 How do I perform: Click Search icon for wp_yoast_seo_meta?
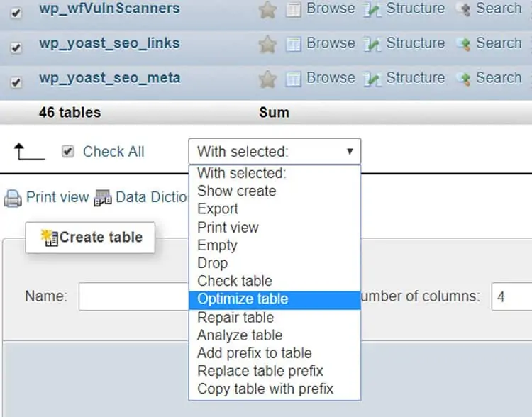463,79
